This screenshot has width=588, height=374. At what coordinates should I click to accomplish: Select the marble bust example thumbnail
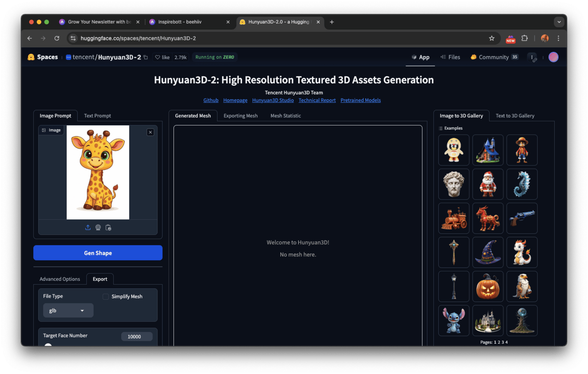pyautogui.click(x=454, y=184)
